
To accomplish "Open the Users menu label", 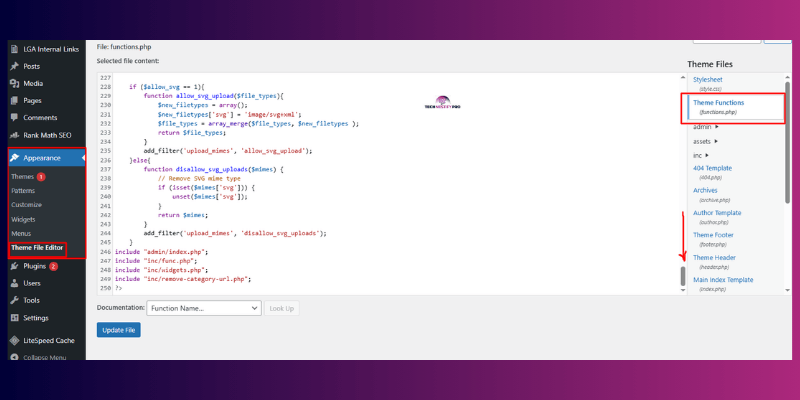I will [x=32, y=283].
